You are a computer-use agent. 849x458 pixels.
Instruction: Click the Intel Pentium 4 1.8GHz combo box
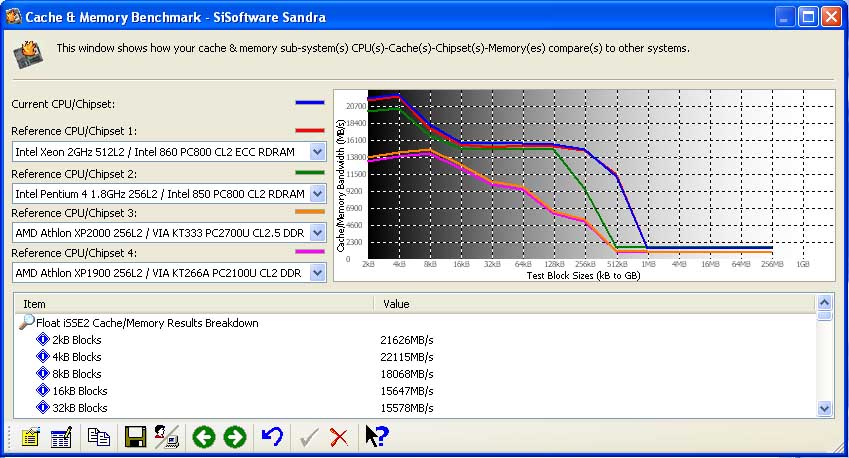tap(169, 193)
